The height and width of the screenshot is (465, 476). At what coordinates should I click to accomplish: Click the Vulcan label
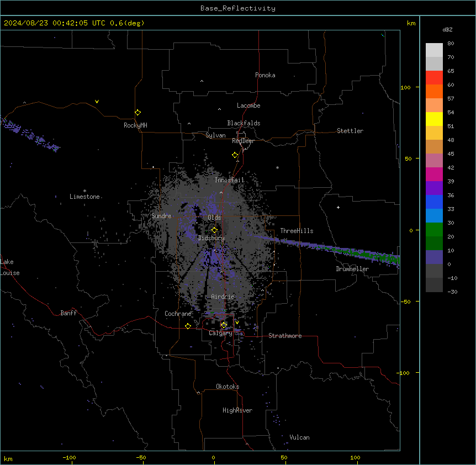pos(300,437)
